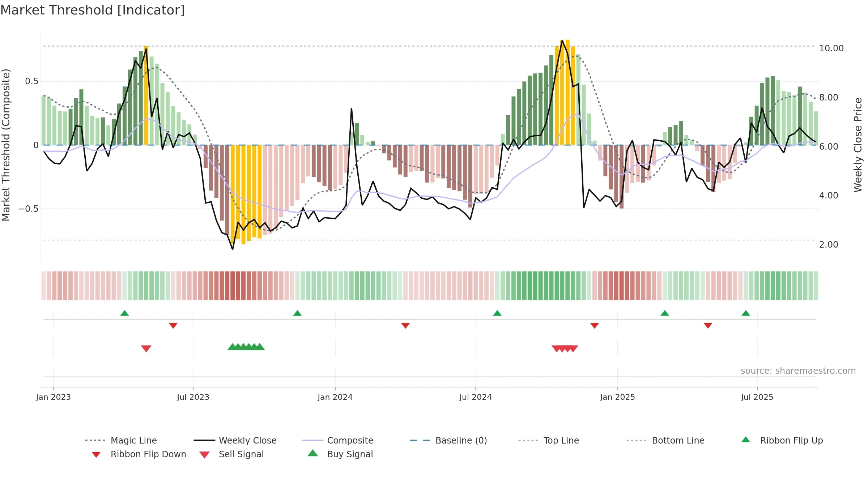
Task: Toggle the Sell Signal legend entry
Action: (231, 454)
